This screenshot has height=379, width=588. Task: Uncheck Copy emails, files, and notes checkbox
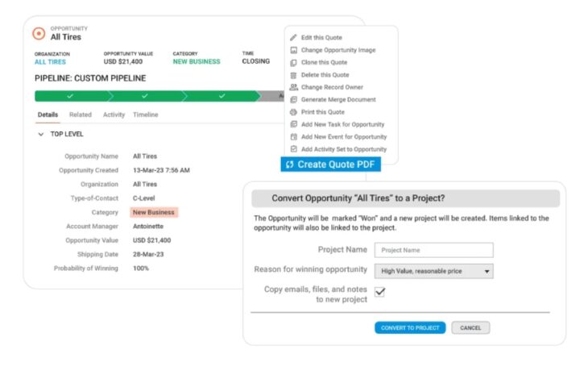tap(380, 292)
